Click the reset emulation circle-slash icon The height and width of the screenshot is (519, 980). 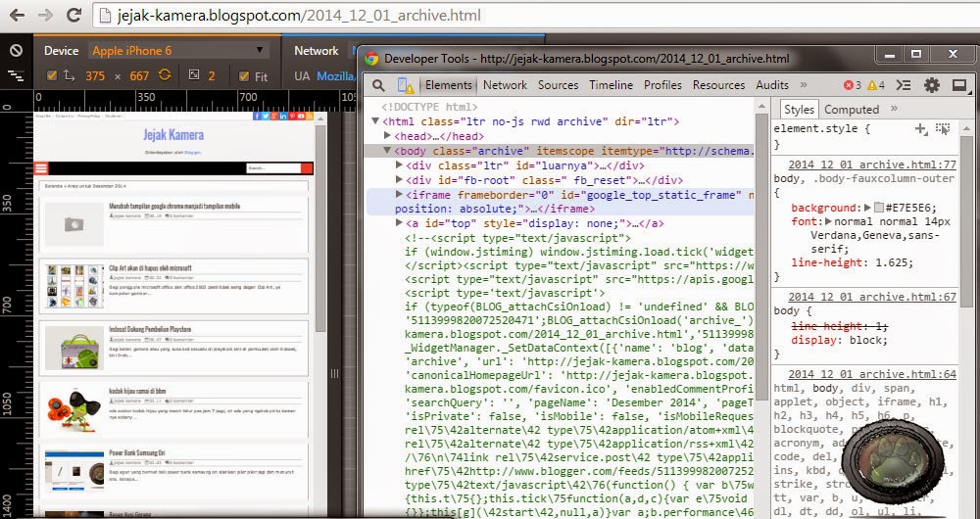click(x=17, y=51)
